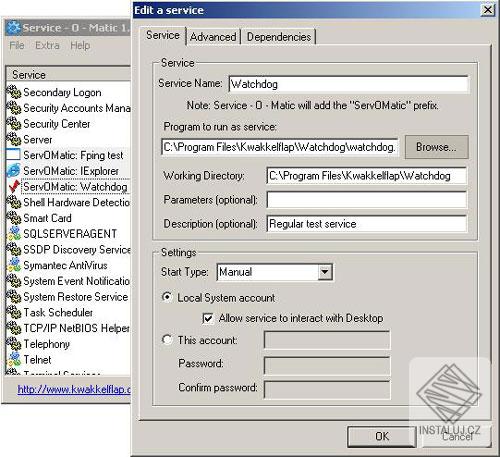Click the Telnet service icon
Viewport: 500px width, 457px height.
[x=13, y=359]
